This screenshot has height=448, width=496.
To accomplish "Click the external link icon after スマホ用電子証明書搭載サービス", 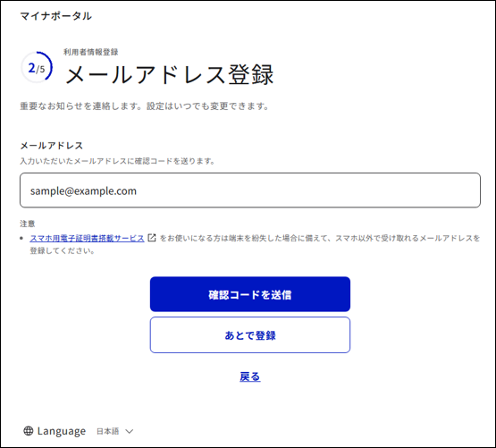I will pos(152,238).
